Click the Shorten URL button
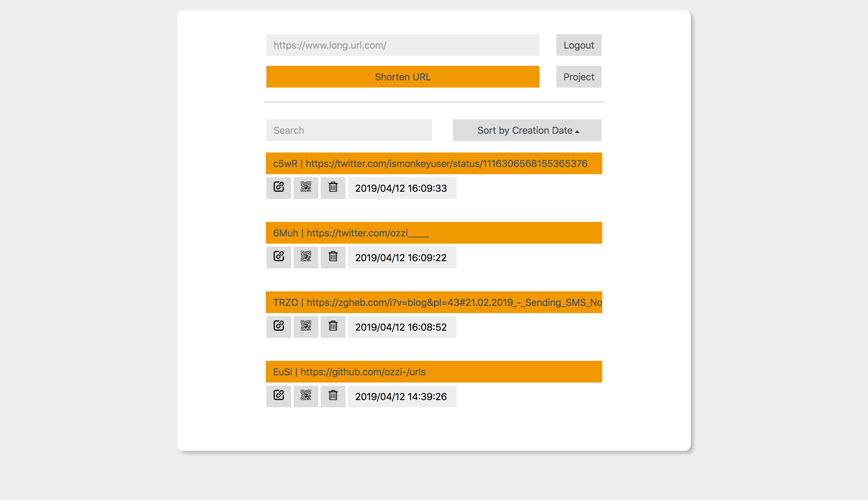The width and height of the screenshot is (868, 500). (403, 76)
